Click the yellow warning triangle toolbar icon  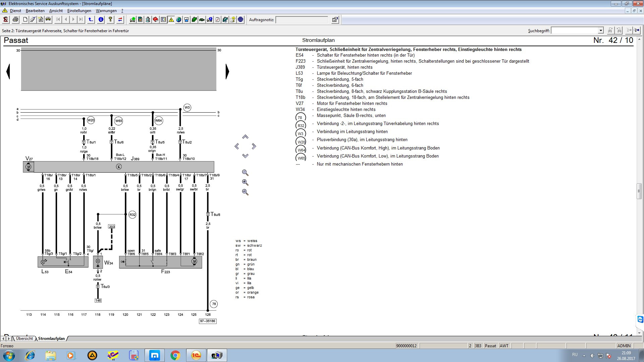click(171, 19)
